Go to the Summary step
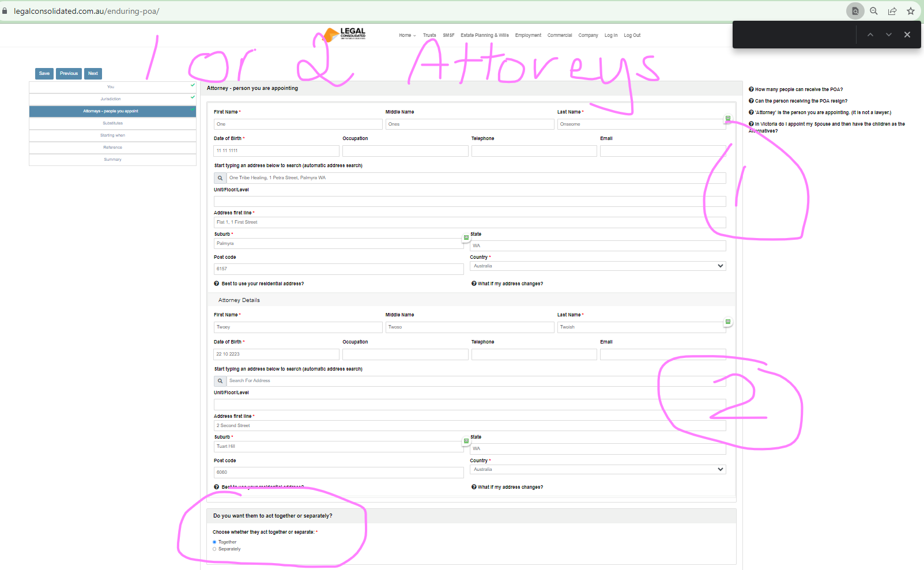Screen dimensions: 924x570 click(112, 160)
